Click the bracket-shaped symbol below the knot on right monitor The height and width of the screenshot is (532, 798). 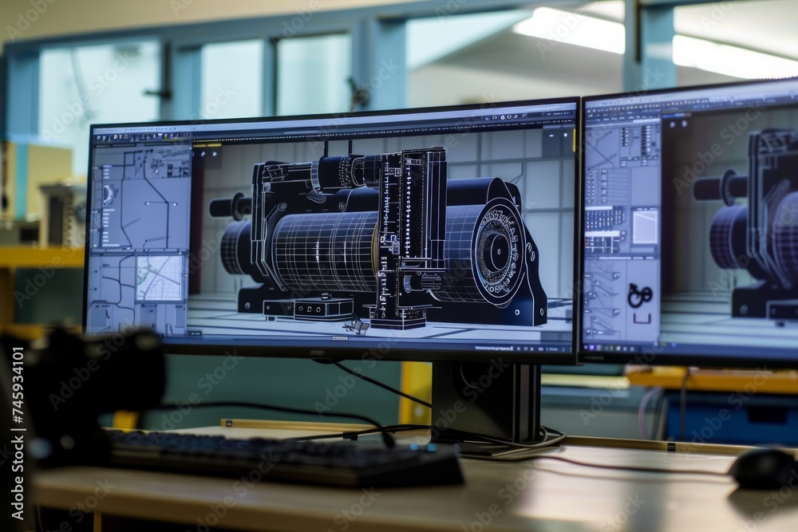pos(642,319)
